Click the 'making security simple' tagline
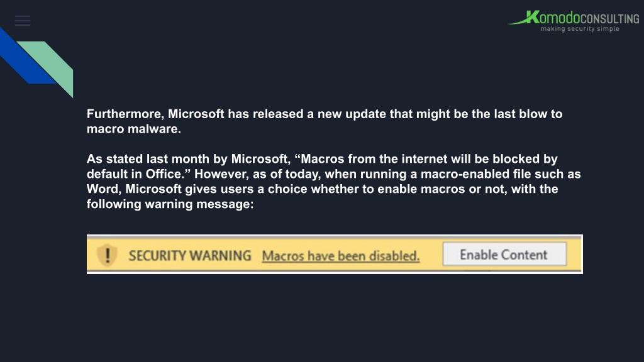Viewport: 644px width, 362px height. pos(579,29)
